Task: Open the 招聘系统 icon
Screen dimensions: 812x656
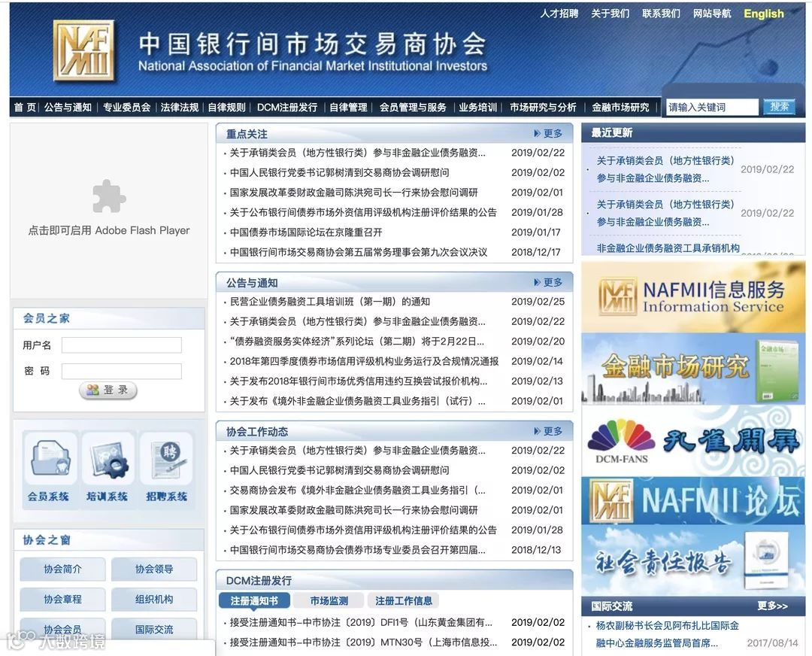Action: tap(166, 468)
